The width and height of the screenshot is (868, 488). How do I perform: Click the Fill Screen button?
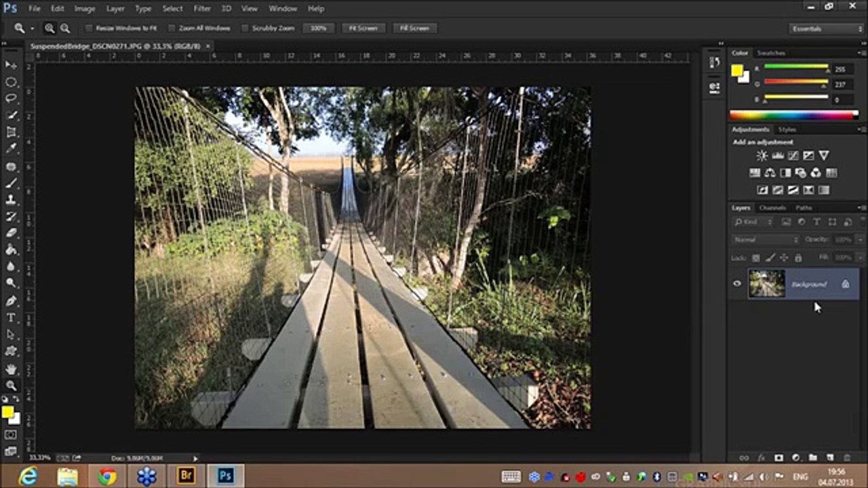point(414,28)
